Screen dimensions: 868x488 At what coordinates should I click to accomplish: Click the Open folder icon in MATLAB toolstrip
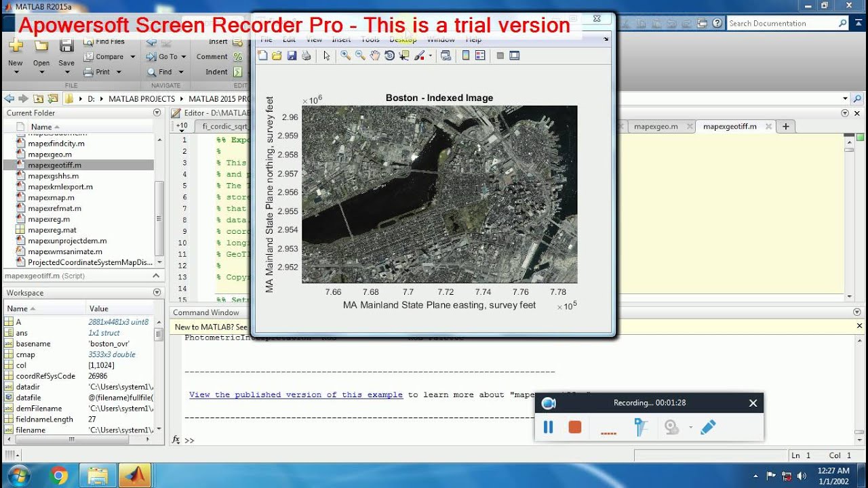pos(41,46)
